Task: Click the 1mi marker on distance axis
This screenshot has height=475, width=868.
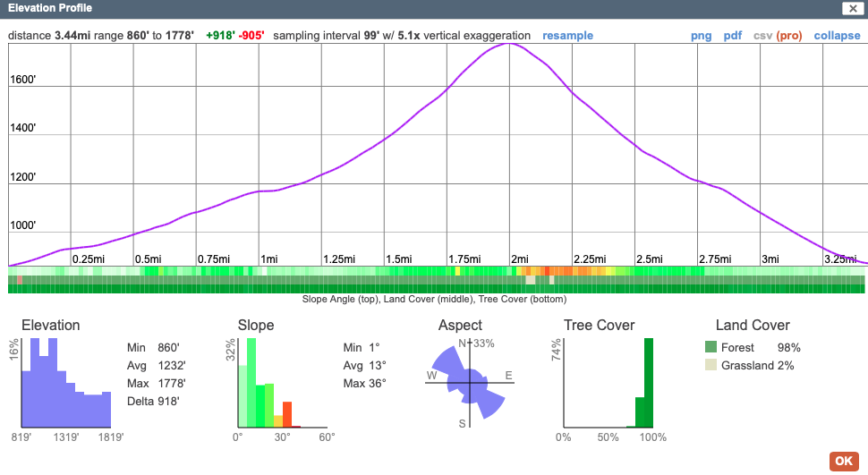Action: click(x=269, y=259)
